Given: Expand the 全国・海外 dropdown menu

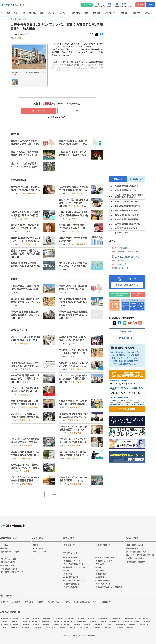Looking at the screenshot, I should click(125, 13).
